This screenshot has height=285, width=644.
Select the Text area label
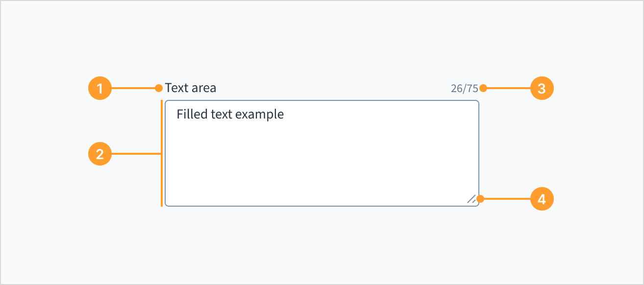click(x=191, y=88)
